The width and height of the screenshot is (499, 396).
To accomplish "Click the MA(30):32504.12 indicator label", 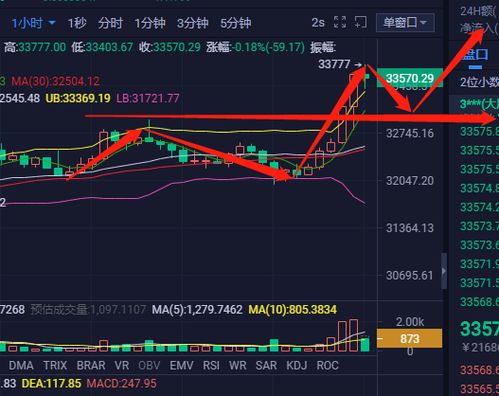I will pos(55,81).
